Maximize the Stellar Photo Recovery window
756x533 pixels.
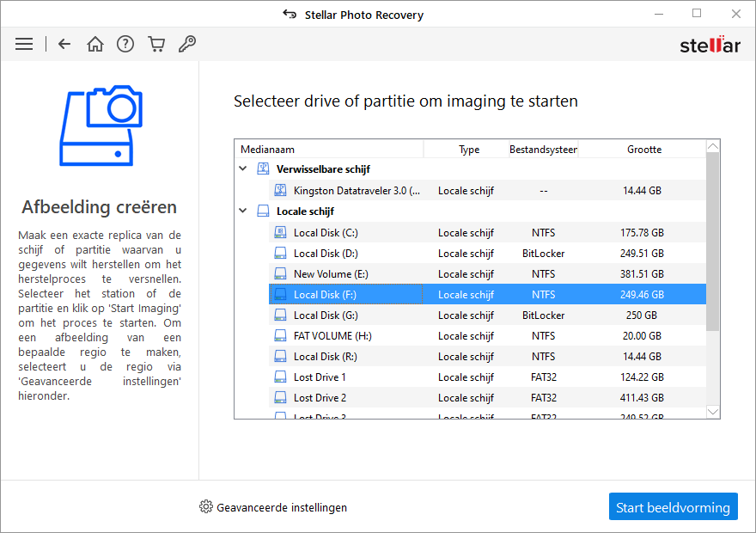tap(697, 14)
